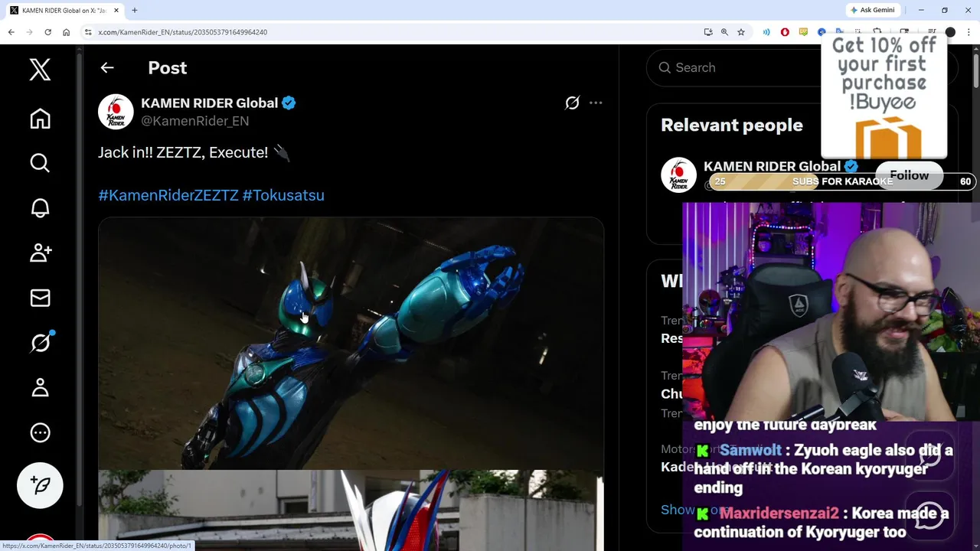Click post text 'Jack in!! ZEZTZ, Execute!'
This screenshot has width=980, height=551.
(183, 152)
